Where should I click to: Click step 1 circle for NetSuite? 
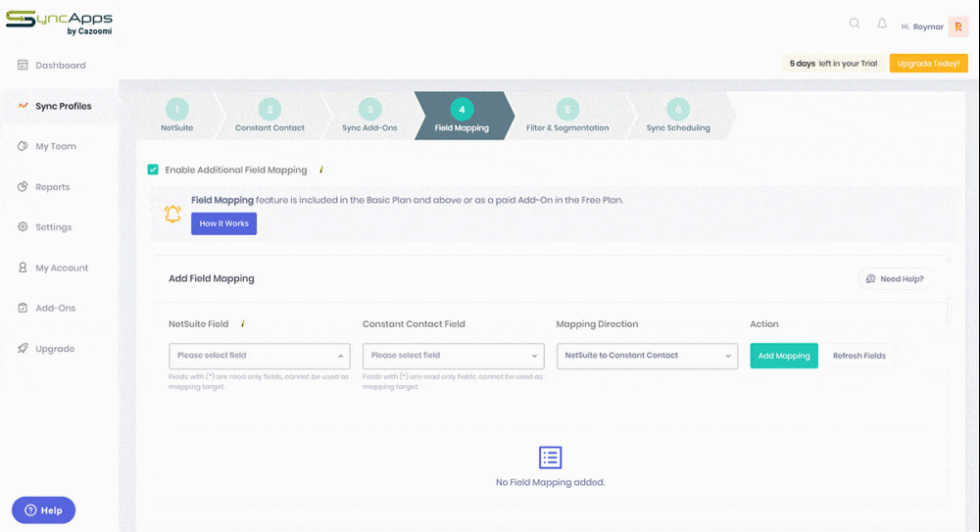coord(176,110)
